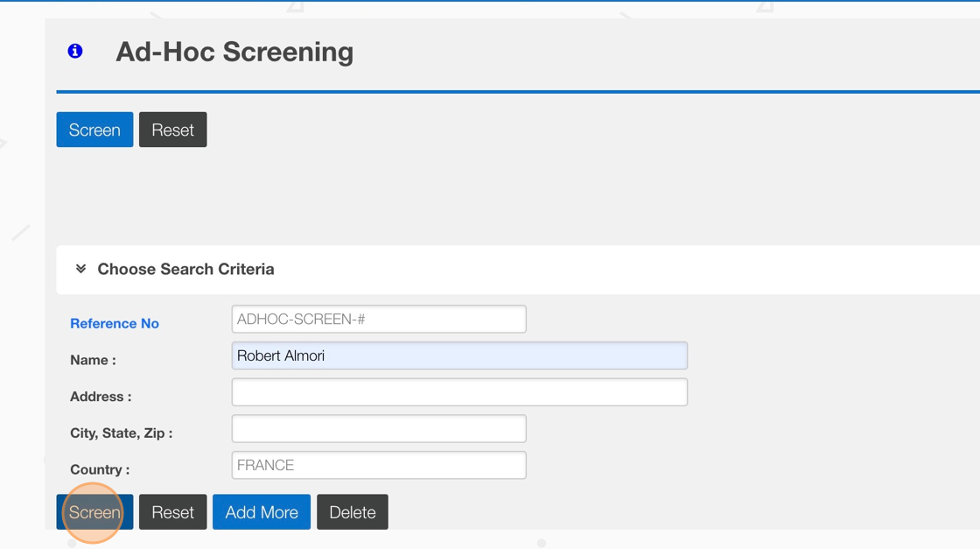Click the Country field showing FRANCE
This screenshot has width=980, height=549.
[x=378, y=465]
